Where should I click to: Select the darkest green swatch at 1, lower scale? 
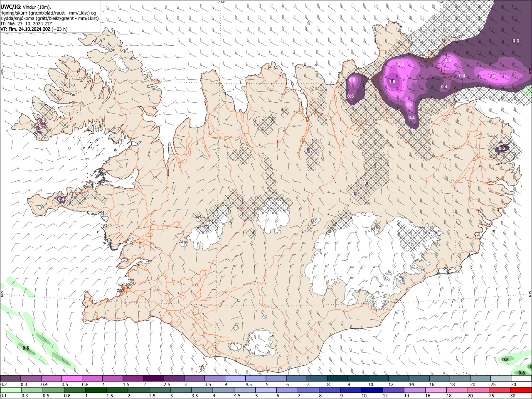[x=96, y=390]
